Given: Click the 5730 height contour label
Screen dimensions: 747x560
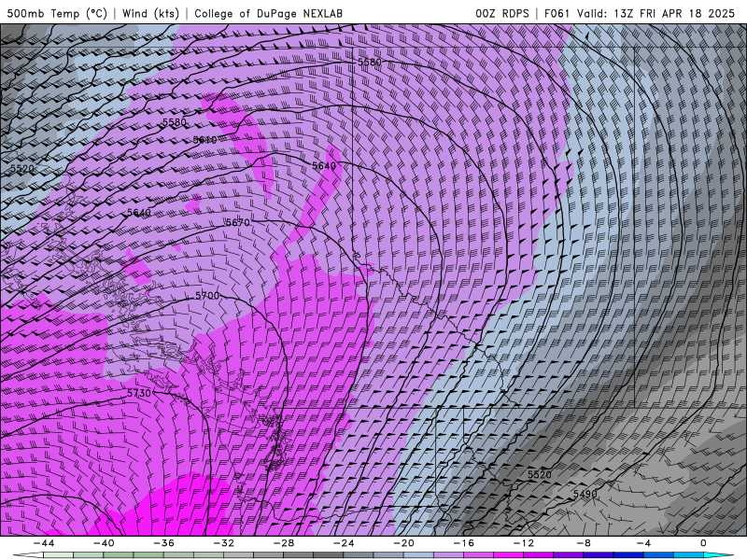Looking at the screenshot, I should [139, 393].
